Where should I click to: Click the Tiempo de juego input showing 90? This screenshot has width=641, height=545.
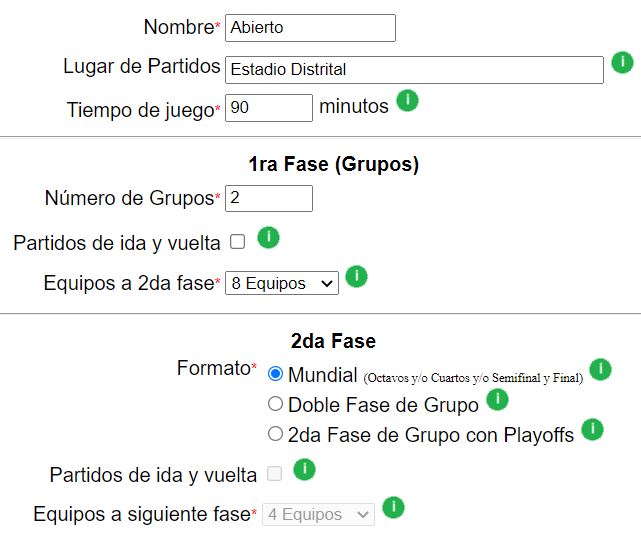click(269, 108)
